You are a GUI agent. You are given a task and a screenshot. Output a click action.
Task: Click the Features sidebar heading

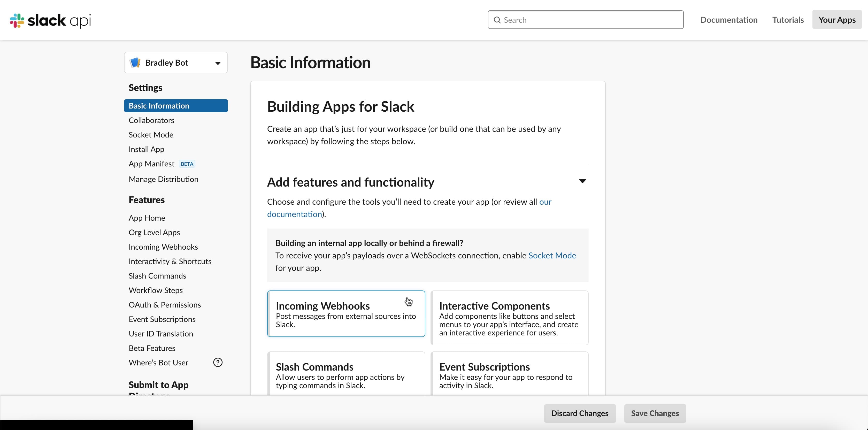pyautogui.click(x=147, y=200)
